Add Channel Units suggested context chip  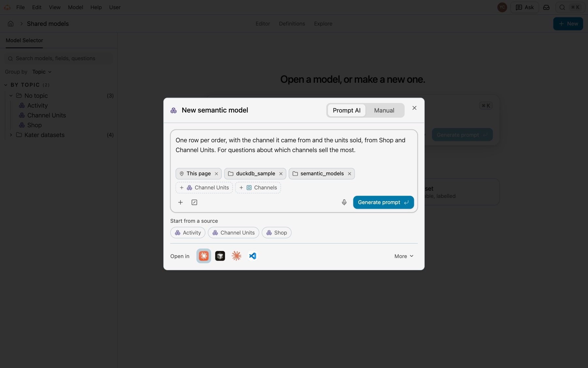[204, 187]
